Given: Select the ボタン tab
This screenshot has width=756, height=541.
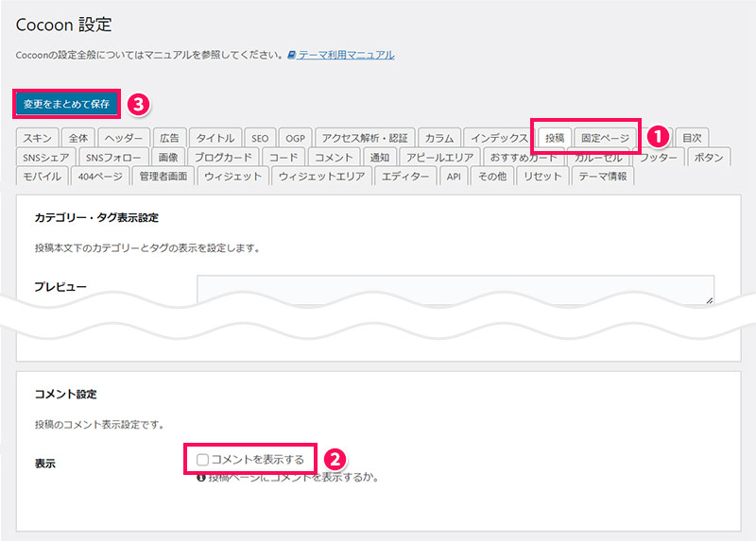Looking at the screenshot, I should click(x=709, y=158).
